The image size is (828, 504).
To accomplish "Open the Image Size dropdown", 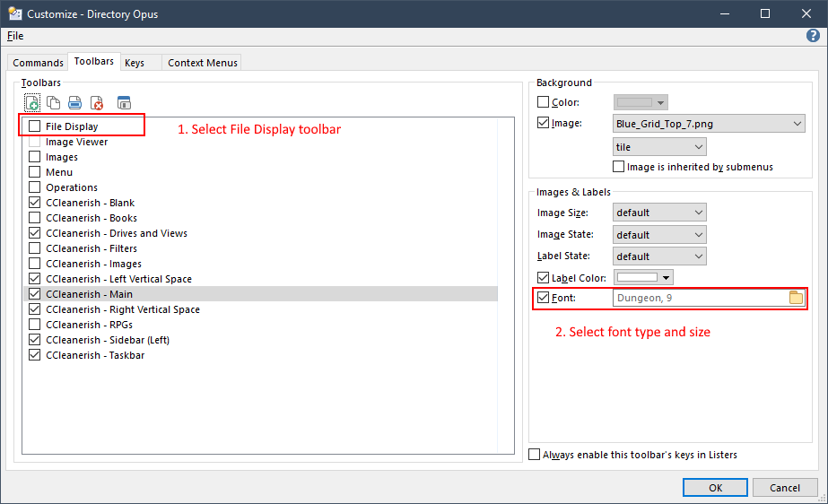I will (659, 213).
